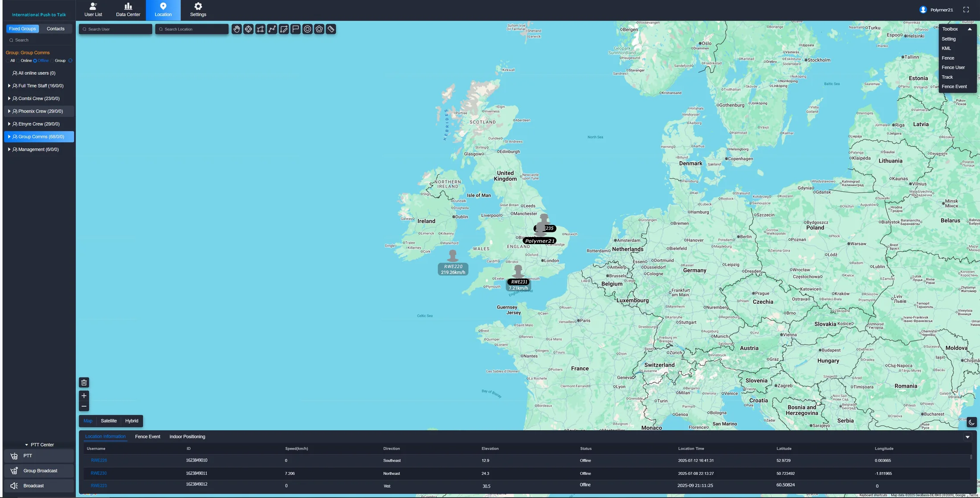Enter fullscreen mode via top-right icon
Screen dimensions: 980x498
click(x=966, y=10)
